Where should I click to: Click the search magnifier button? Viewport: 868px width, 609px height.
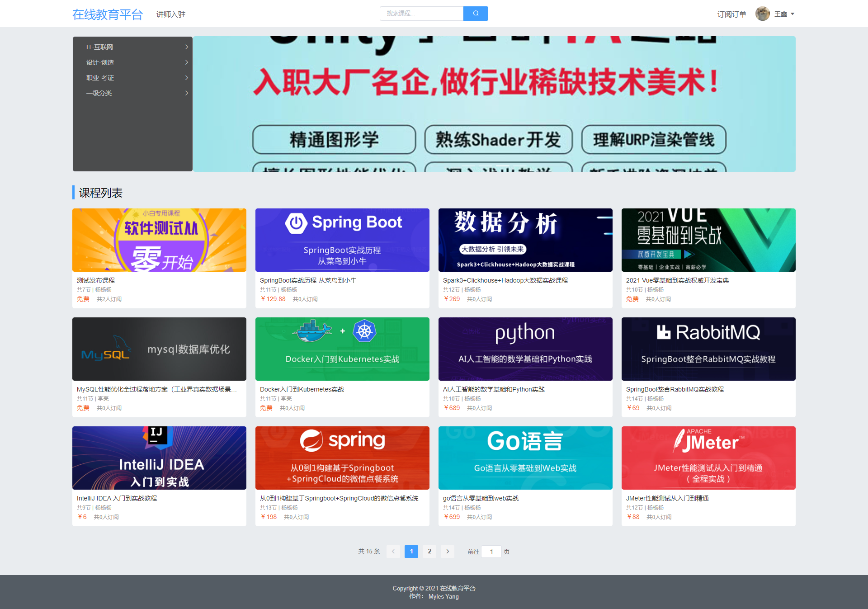point(475,14)
